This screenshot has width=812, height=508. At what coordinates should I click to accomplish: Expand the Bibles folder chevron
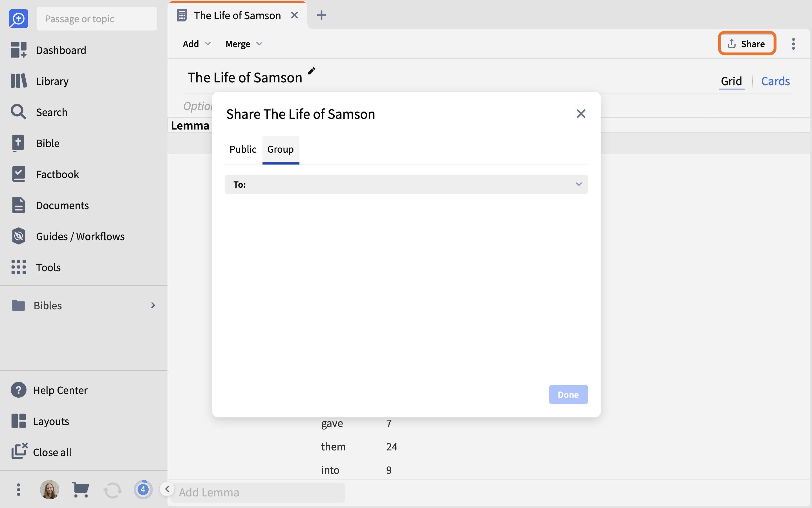pyautogui.click(x=153, y=305)
